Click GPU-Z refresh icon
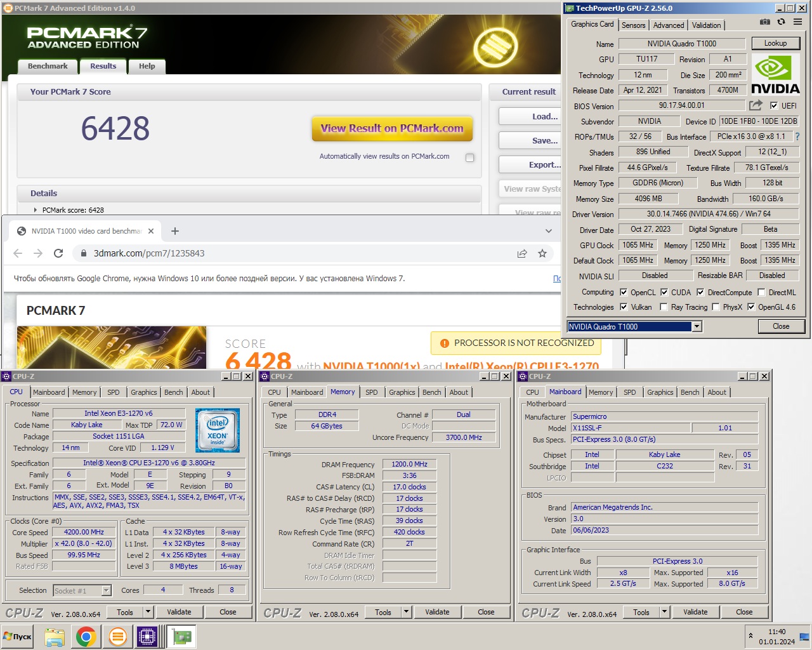This screenshot has width=812, height=650. tap(781, 22)
